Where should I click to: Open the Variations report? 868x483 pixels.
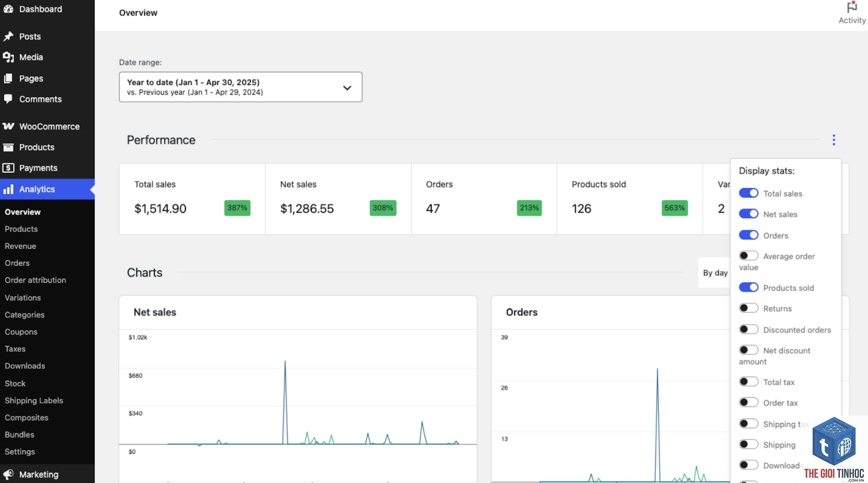23,298
